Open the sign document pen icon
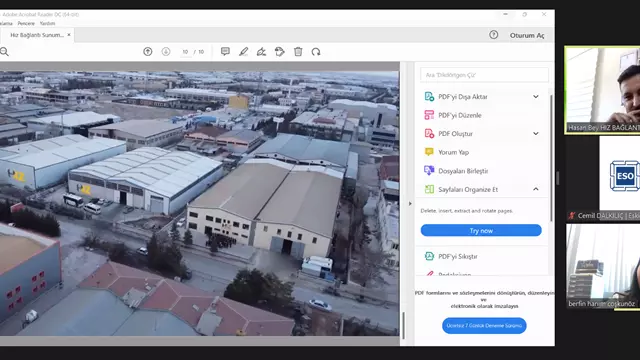 (261, 52)
